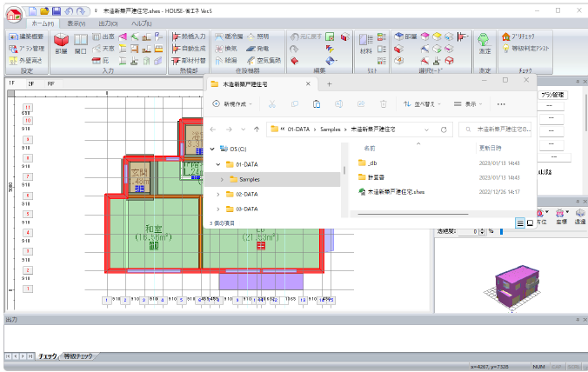Open プラン管理 in the ribbon 設定 group

(x=27, y=49)
